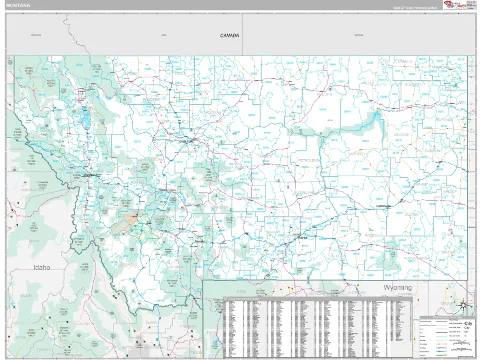Click the large 'City' sample in legend
The image size is (480, 360).
click(x=468, y=324)
